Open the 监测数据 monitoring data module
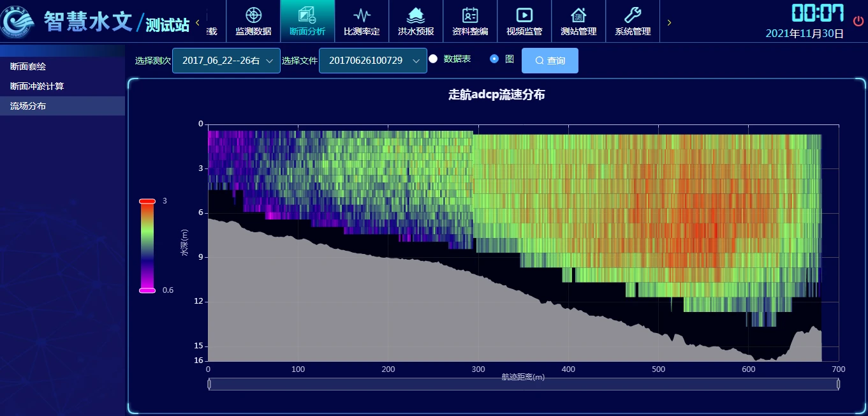The height and width of the screenshot is (416, 868). click(253, 21)
